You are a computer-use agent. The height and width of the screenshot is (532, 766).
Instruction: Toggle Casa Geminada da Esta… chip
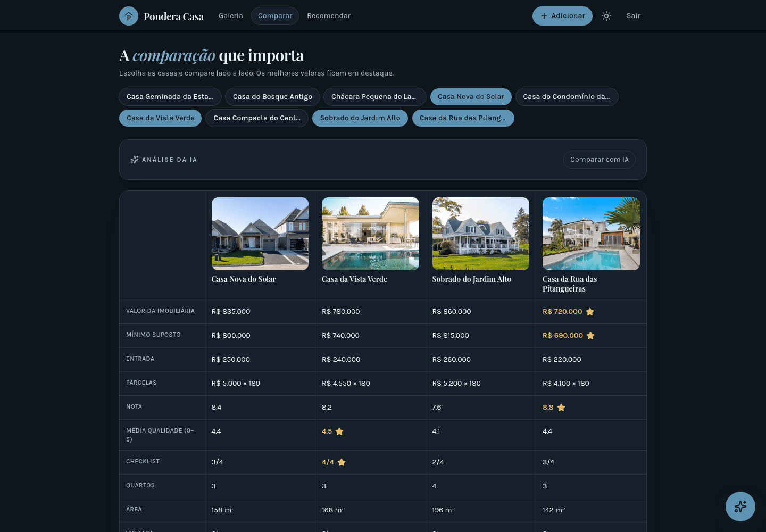[170, 97]
